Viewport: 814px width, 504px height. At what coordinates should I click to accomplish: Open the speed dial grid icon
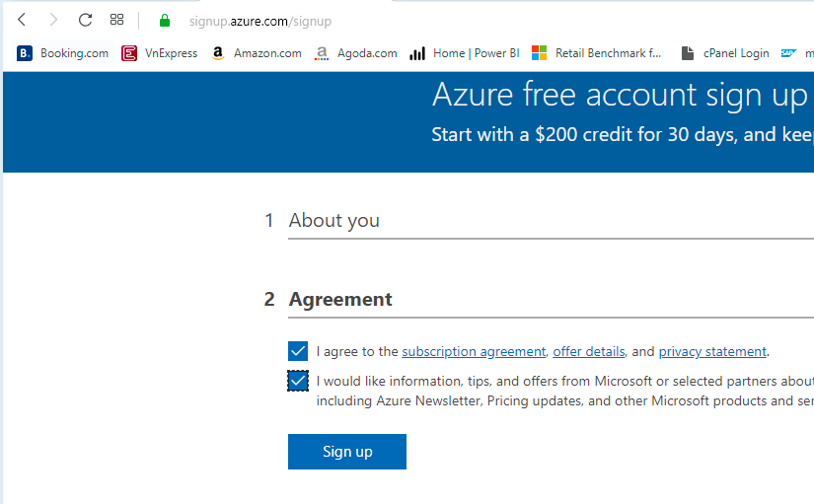click(116, 20)
